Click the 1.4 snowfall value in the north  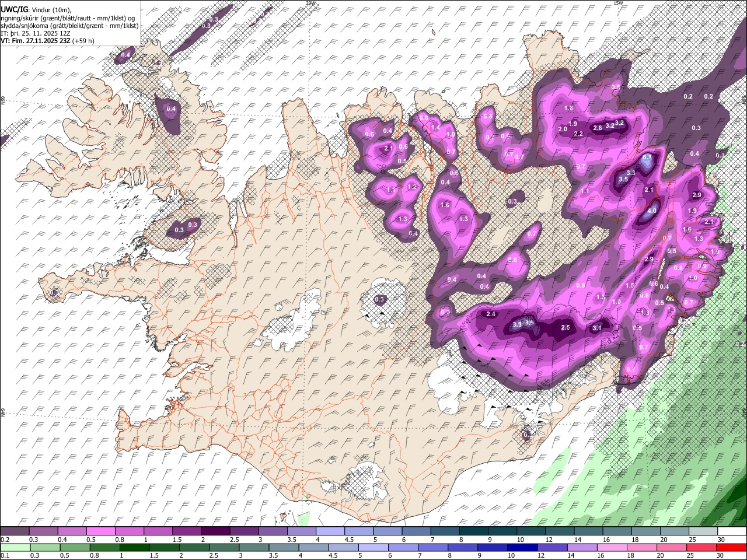coord(435,127)
